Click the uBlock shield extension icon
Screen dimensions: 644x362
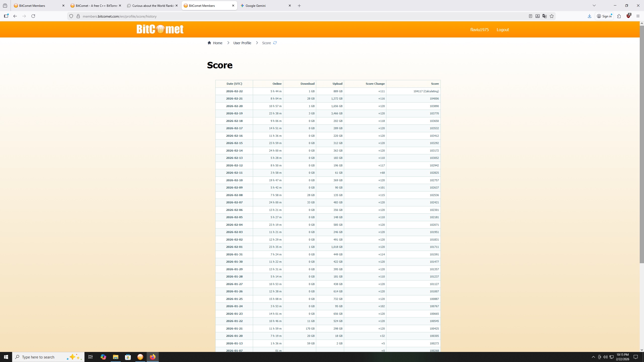click(x=628, y=16)
